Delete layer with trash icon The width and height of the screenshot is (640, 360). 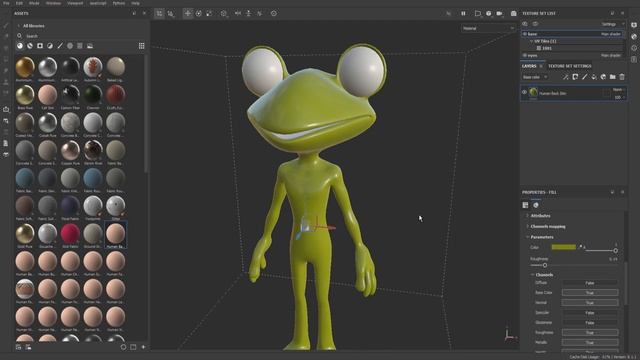pos(622,77)
